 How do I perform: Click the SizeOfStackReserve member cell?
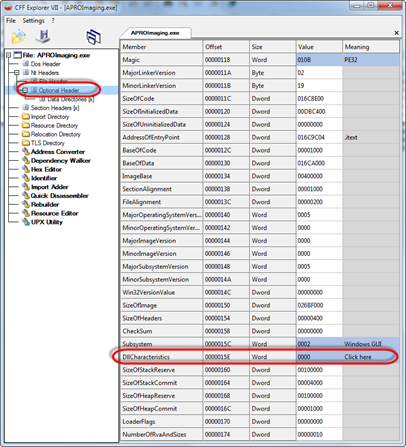161,370
